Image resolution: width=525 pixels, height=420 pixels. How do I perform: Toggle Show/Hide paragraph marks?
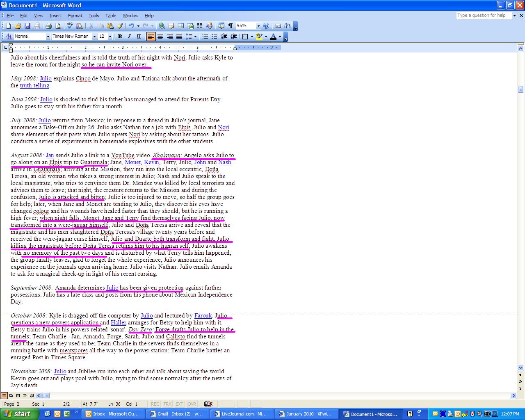point(231,26)
